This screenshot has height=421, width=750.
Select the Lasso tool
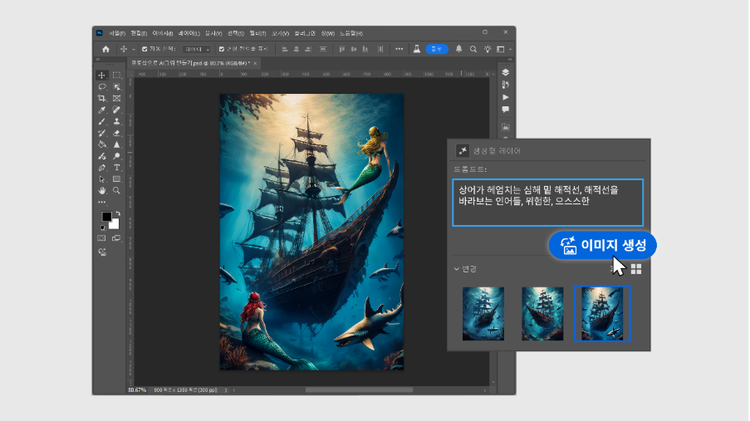pos(101,87)
